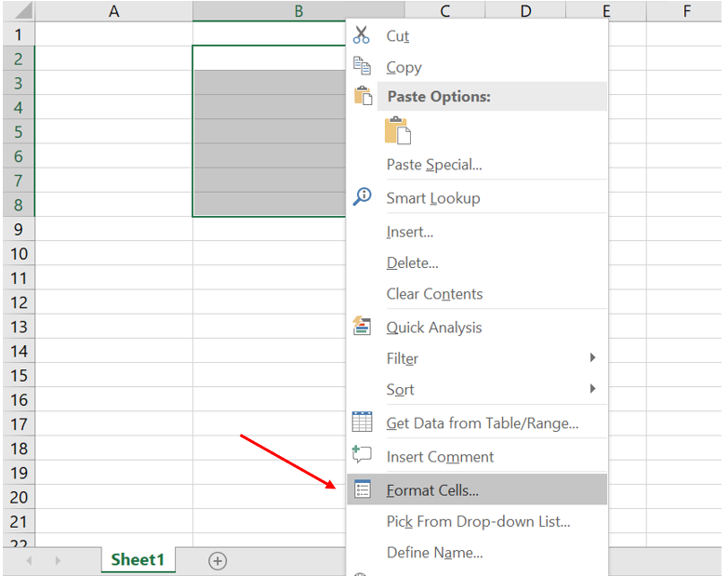This screenshot has width=728, height=576.
Task: Click the Insert Comment icon
Action: point(362,456)
